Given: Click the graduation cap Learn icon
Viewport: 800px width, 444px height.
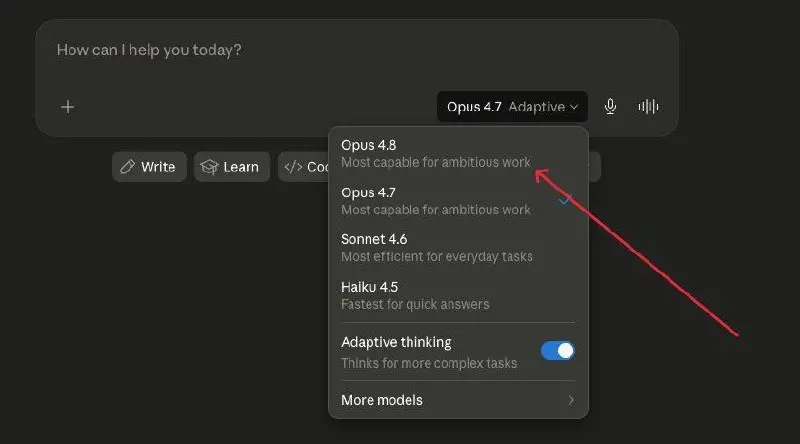Looking at the screenshot, I should click(209, 167).
